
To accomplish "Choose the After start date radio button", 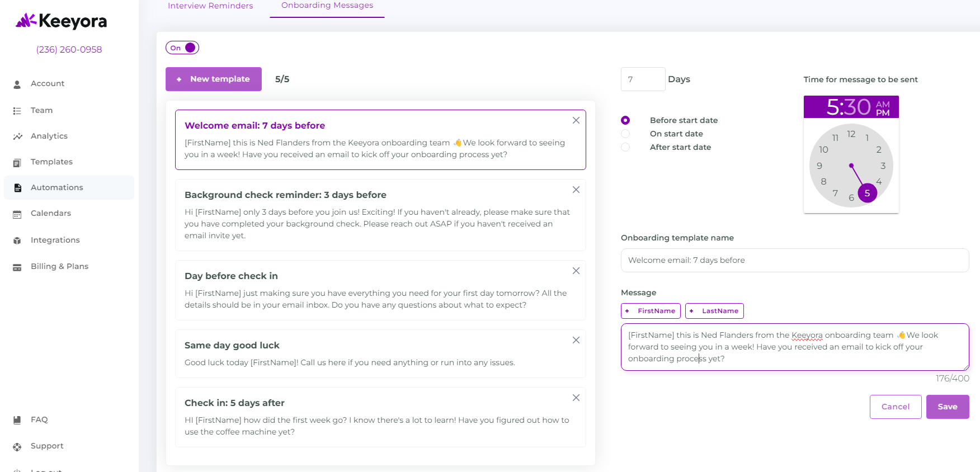I will [625, 147].
